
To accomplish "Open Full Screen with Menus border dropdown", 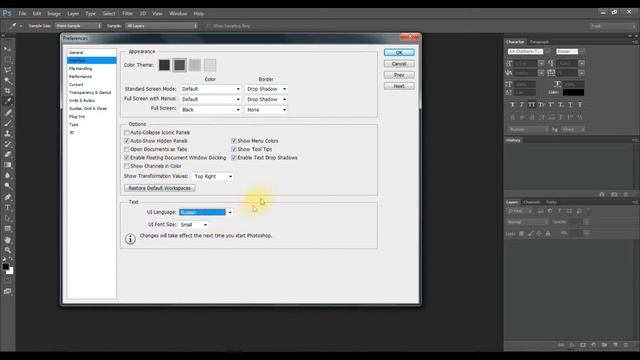I will coord(266,99).
